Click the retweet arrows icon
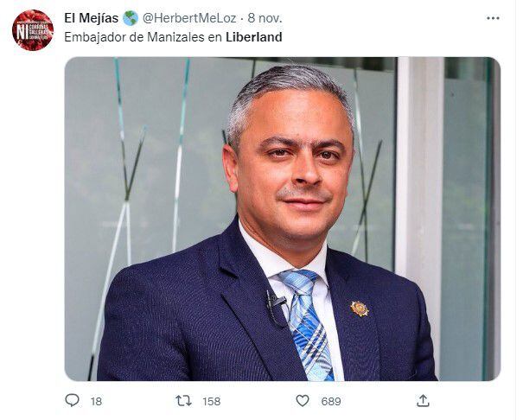Screen dimensions: 523x420 tap(183, 400)
